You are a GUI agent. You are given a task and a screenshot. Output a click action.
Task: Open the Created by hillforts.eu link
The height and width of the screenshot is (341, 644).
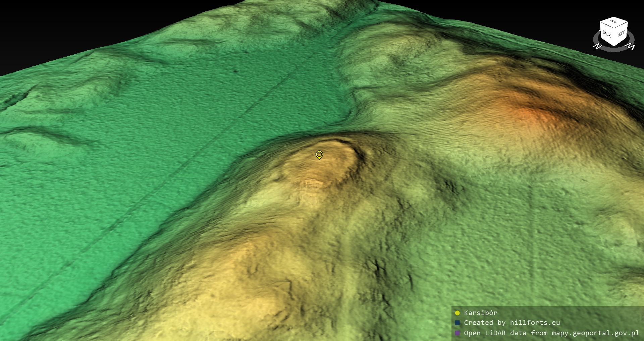point(512,323)
